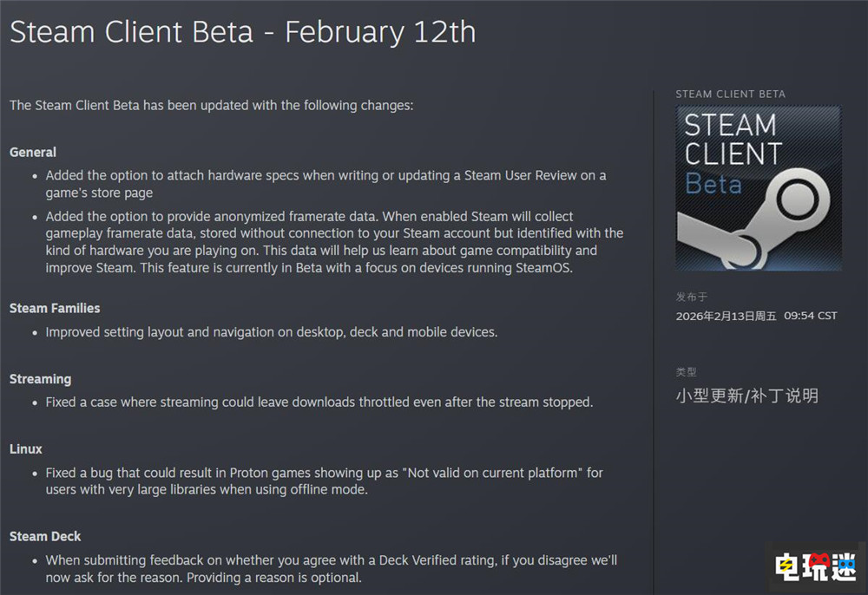This screenshot has width=868, height=595.
Task: Click the bullet about attaching hardware specs
Action: tap(325, 184)
